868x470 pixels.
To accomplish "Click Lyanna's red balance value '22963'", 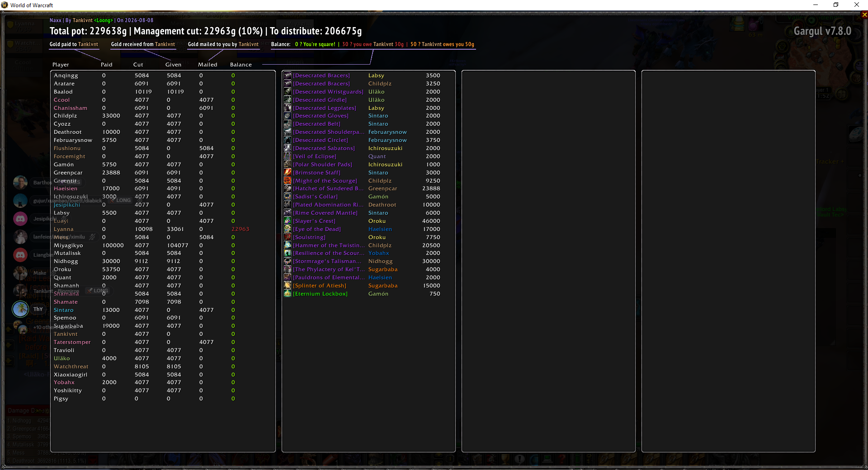I will (241, 229).
